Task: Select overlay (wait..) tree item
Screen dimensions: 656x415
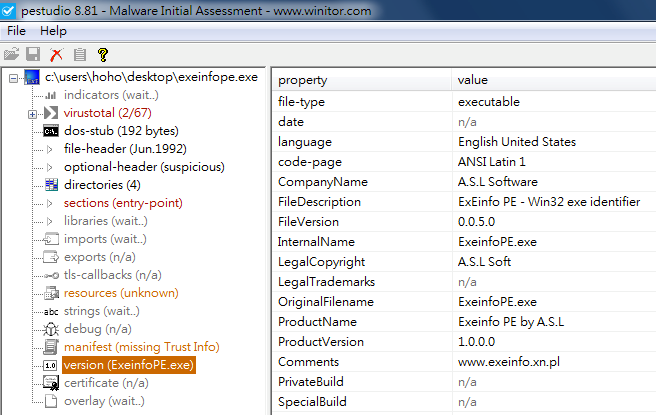Action: pos(104,401)
